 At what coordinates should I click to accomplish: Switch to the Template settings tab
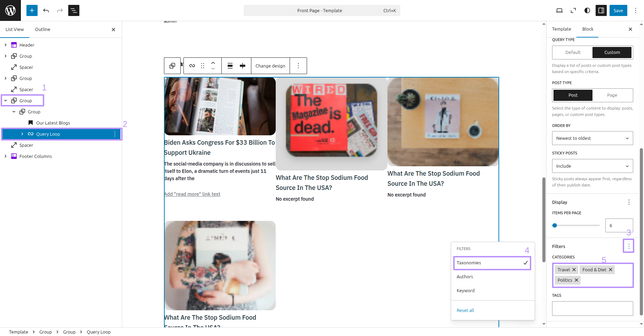pos(561,29)
